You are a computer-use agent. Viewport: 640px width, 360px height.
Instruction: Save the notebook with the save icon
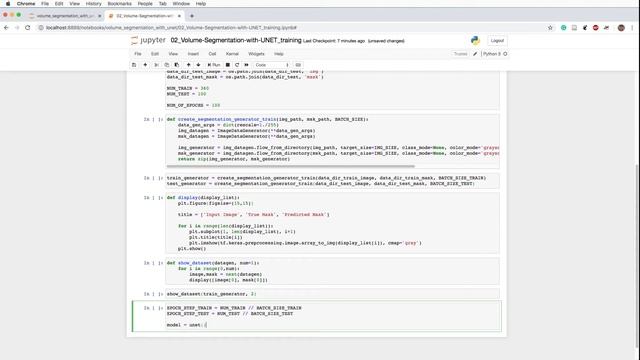[x=134, y=65]
